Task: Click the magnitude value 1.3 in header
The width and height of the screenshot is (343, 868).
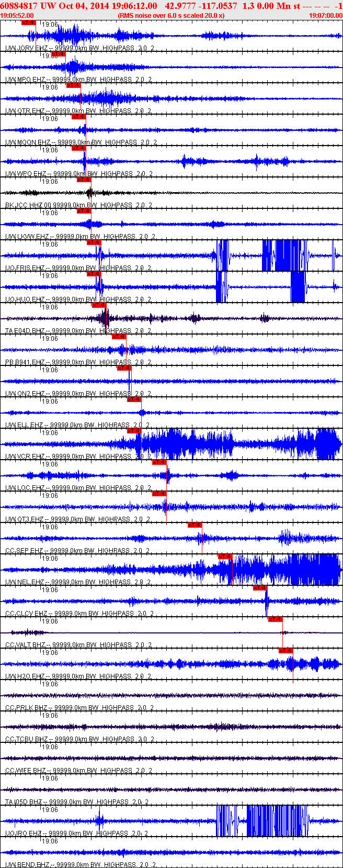Action: click(x=248, y=6)
